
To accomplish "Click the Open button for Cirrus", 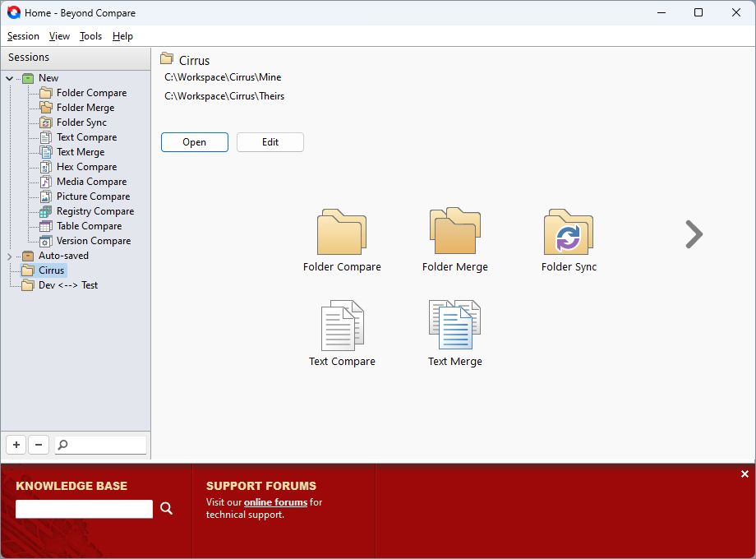I will (x=195, y=142).
